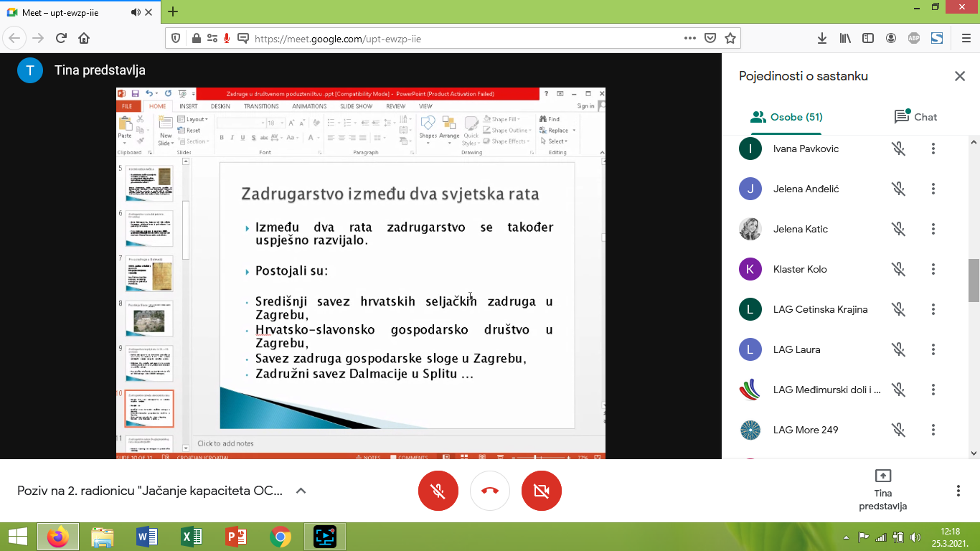Toggle the camera off button
The width and height of the screenshot is (980, 551).
pyautogui.click(x=542, y=491)
